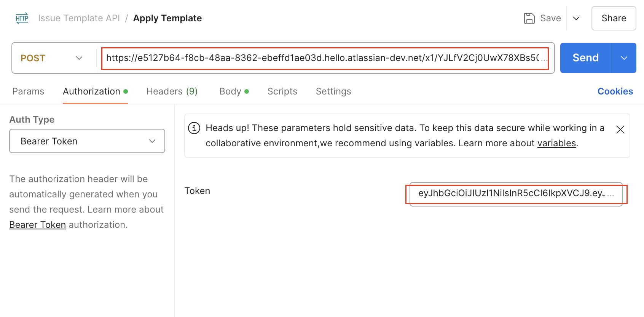644x317 pixels.
Task: Dismiss the sensitive data warning banner
Action: coord(620,130)
